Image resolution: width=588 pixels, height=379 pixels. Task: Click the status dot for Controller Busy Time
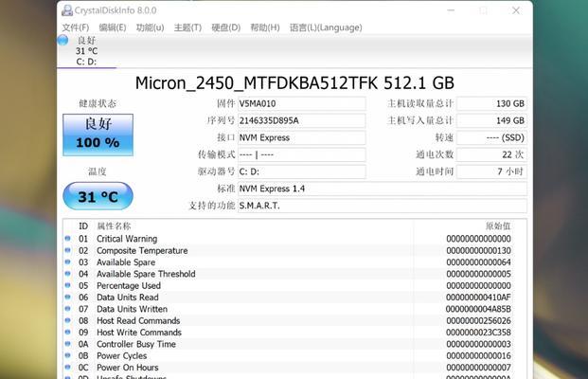[x=67, y=344]
